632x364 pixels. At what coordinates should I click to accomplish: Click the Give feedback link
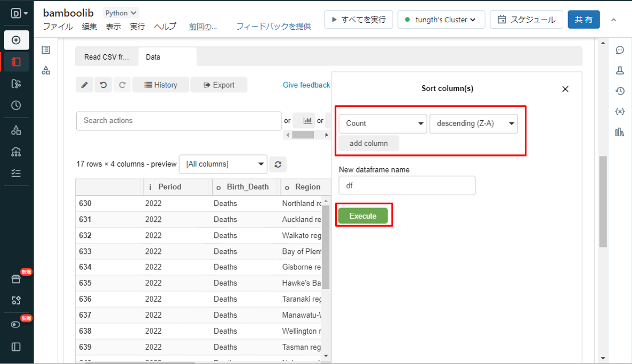coord(306,85)
